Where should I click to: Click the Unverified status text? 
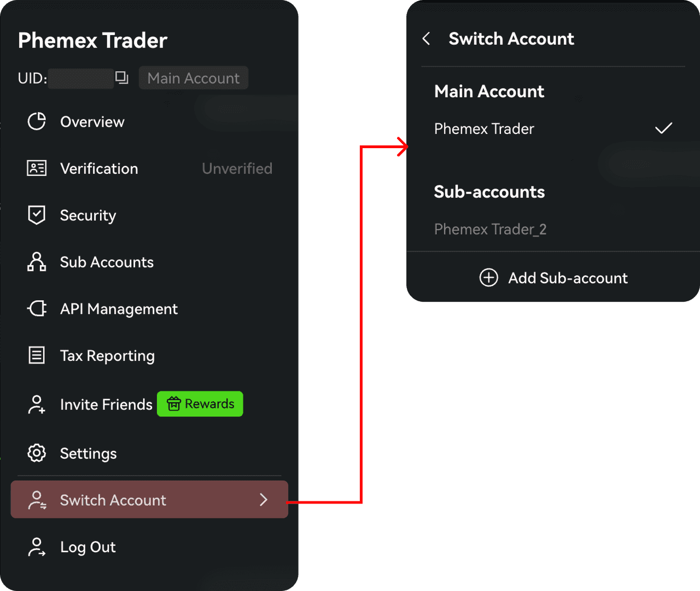point(237,168)
